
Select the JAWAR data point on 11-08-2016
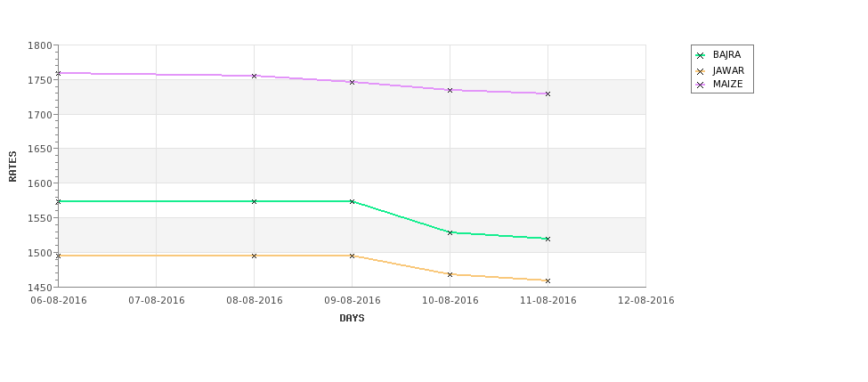tap(548, 280)
